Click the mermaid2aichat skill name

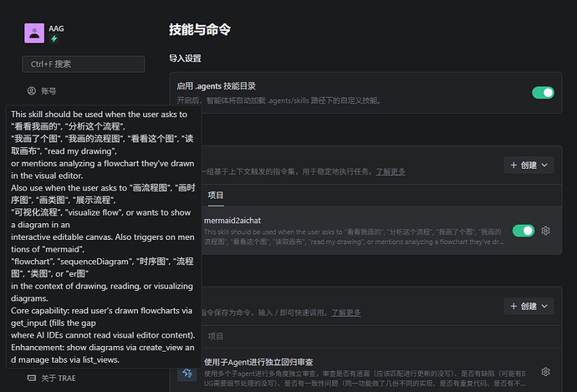tap(232, 221)
